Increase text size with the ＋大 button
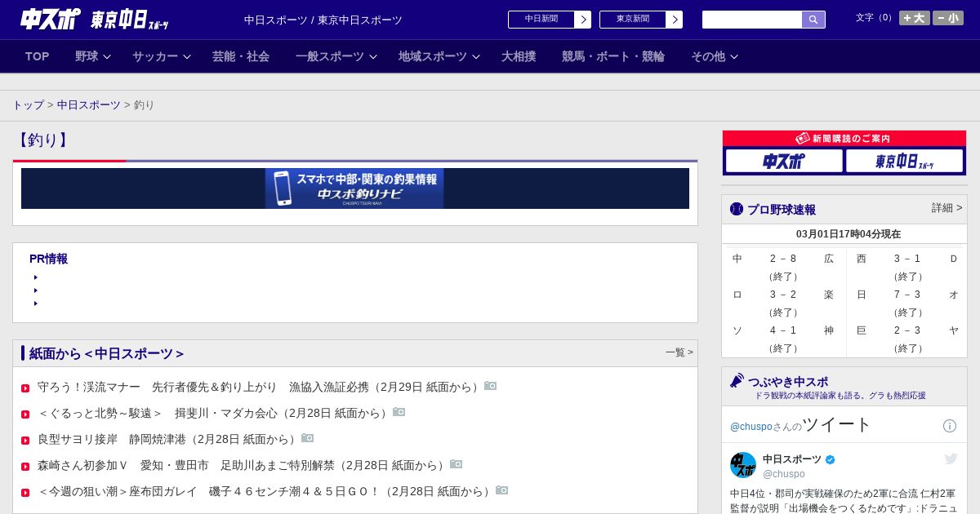This screenshot has height=514, width=980. tap(914, 18)
